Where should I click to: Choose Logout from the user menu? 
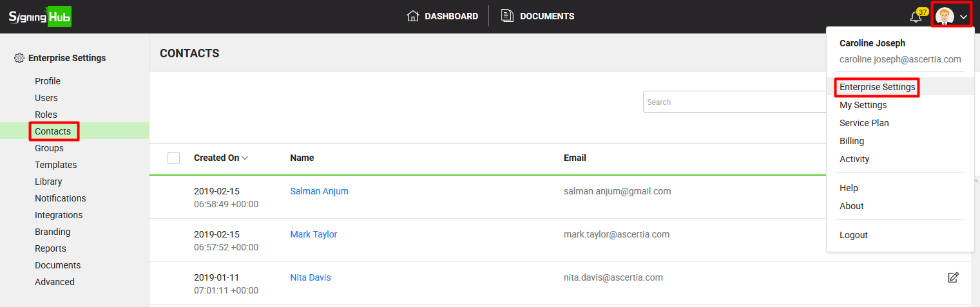(853, 235)
